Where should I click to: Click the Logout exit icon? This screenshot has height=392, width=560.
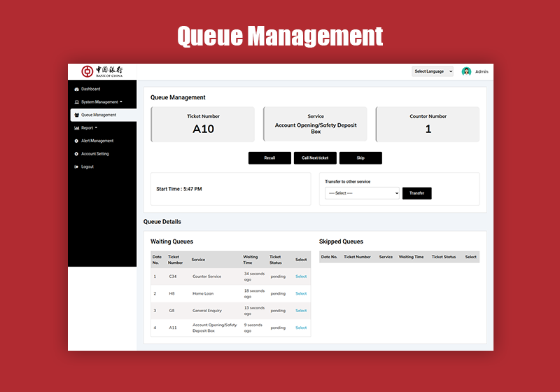pyautogui.click(x=76, y=167)
